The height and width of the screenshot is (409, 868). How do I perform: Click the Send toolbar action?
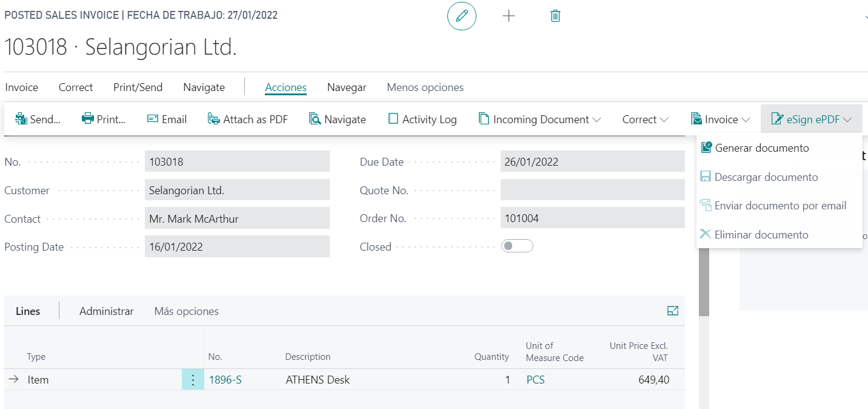point(38,120)
